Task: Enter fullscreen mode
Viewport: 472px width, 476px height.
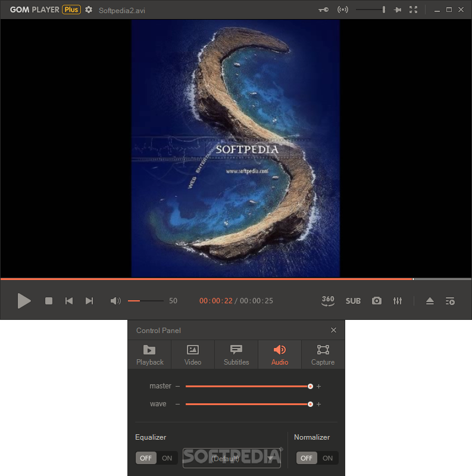Action: (413, 10)
